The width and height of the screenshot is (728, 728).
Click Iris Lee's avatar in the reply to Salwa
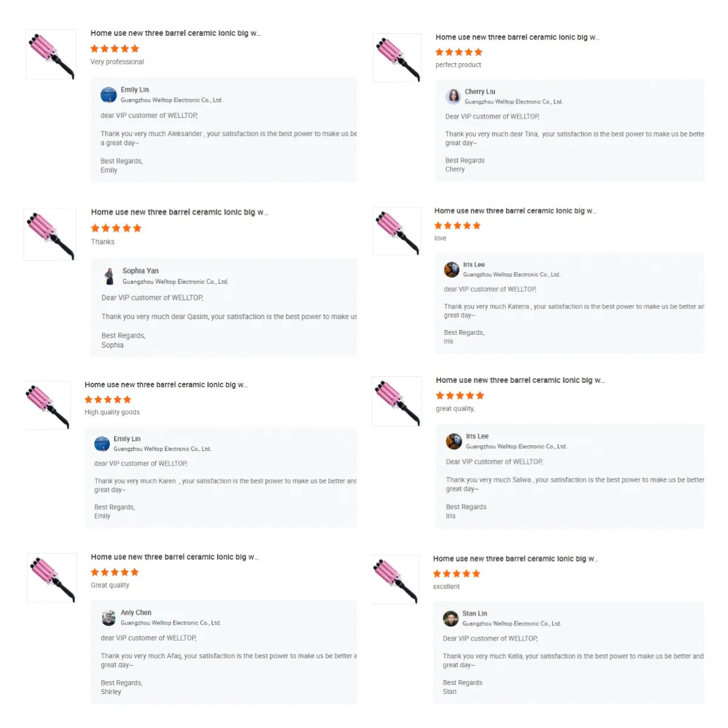pyautogui.click(x=454, y=441)
